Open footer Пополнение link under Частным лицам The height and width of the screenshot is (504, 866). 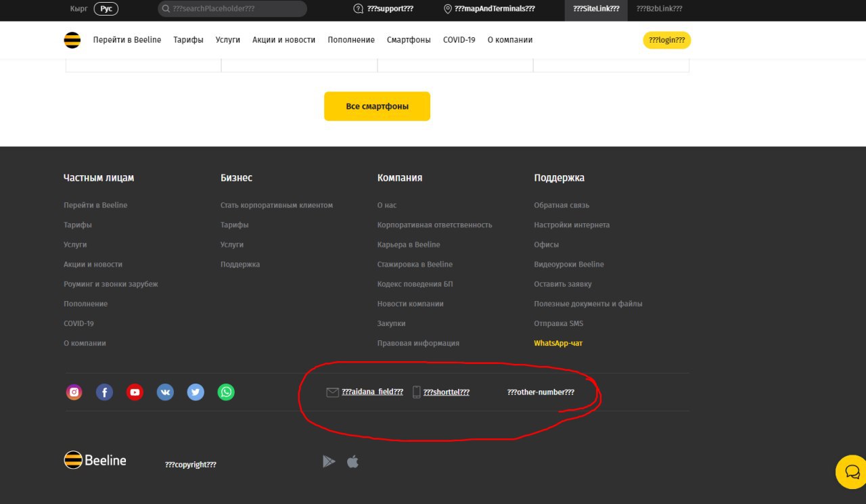pos(86,304)
